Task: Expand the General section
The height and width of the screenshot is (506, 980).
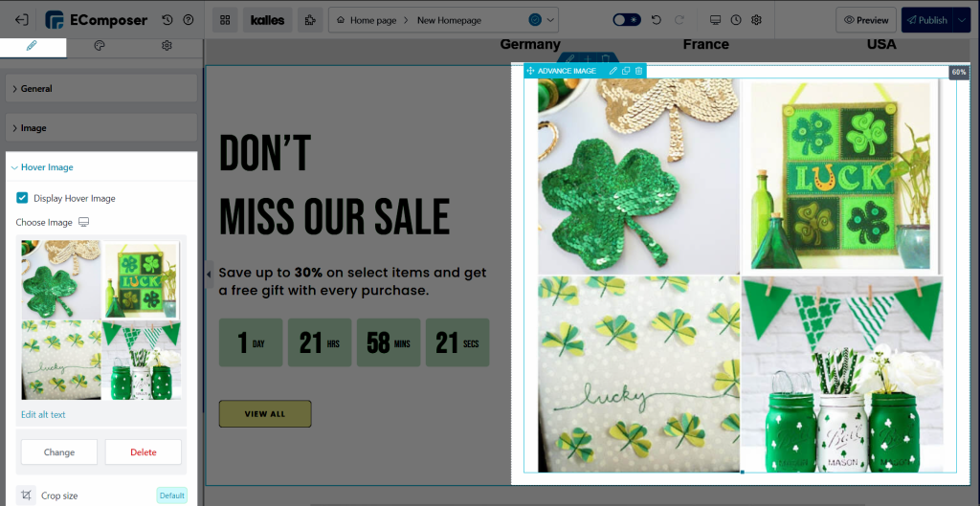Action: pyautogui.click(x=101, y=89)
